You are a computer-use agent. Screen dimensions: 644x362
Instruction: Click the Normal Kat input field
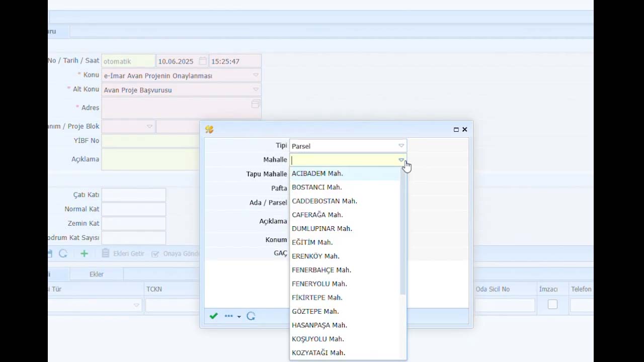click(x=134, y=209)
